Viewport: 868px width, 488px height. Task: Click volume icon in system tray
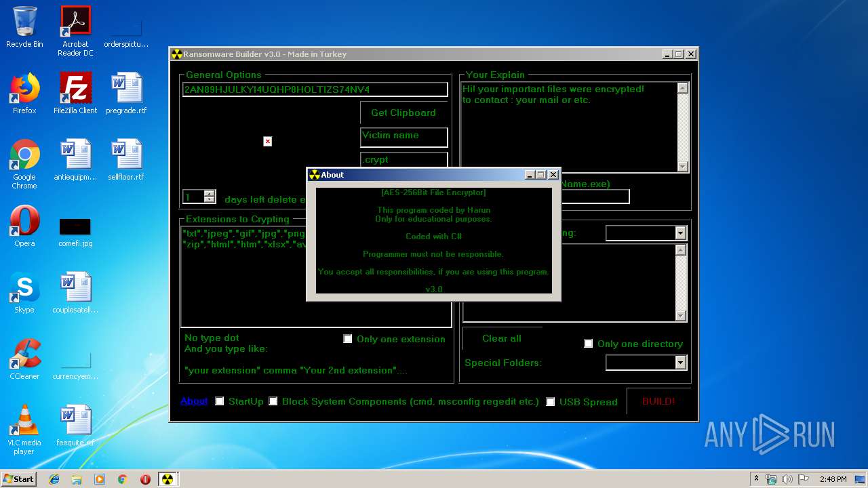(787, 479)
